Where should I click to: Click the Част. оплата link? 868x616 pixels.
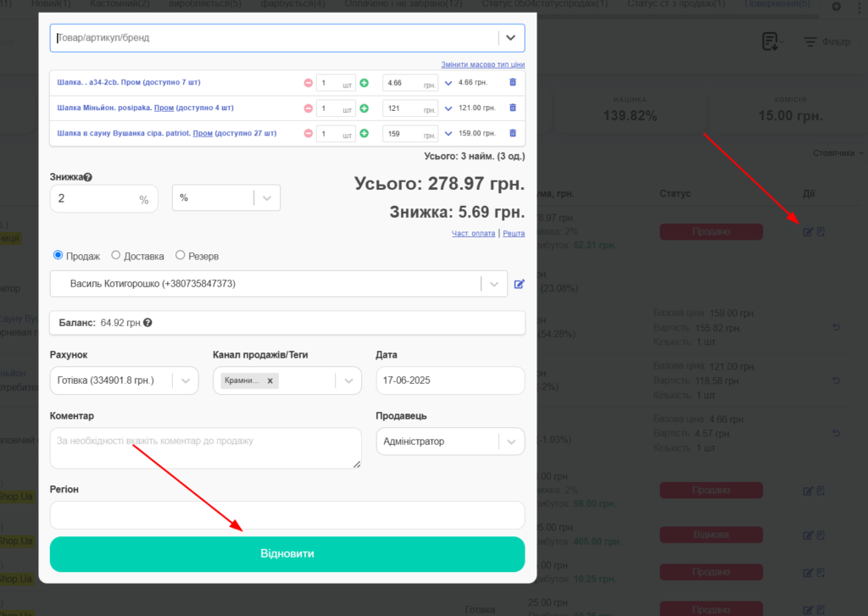tap(473, 234)
